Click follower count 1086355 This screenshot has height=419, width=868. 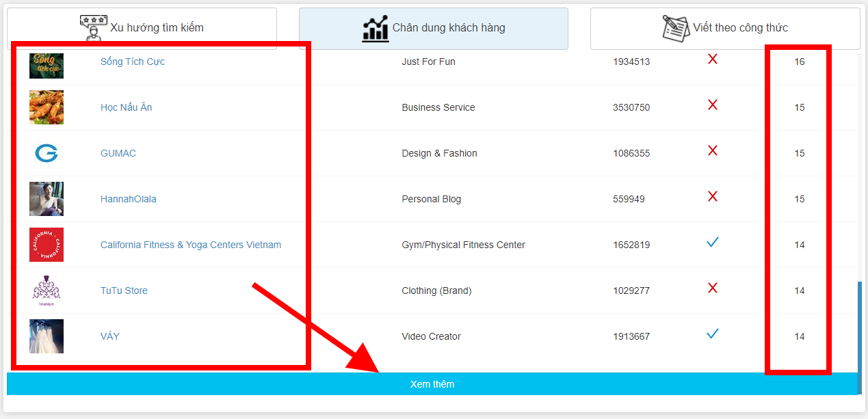tap(631, 153)
